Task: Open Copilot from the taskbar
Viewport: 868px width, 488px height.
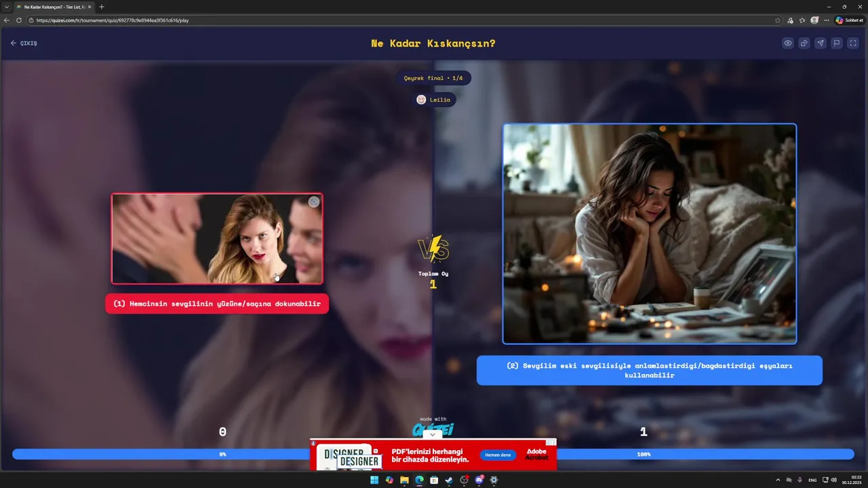Action: click(389, 480)
